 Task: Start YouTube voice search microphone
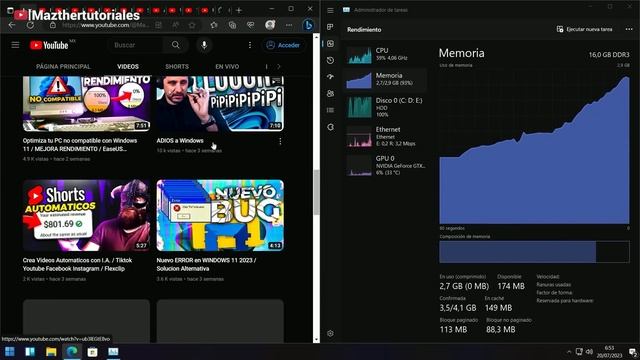coord(204,45)
